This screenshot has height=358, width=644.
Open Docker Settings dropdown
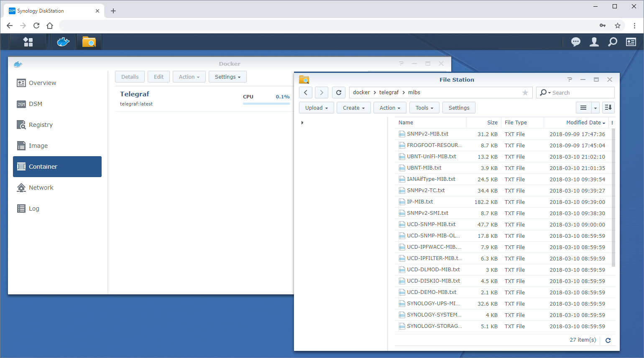227,77
